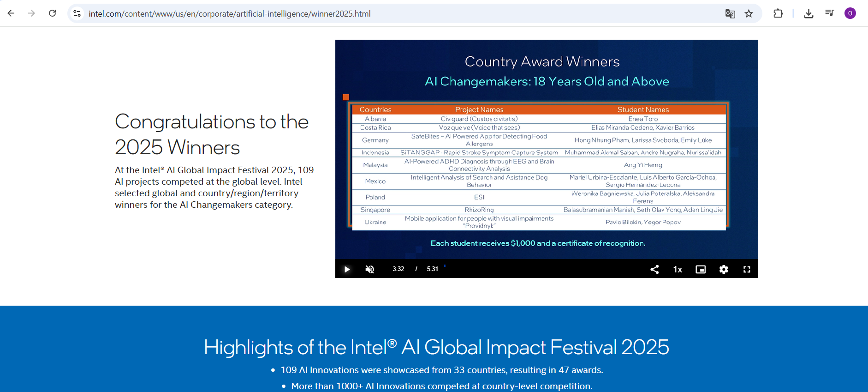Unmute the video audio
Viewport: 868px width, 392px height.
click(x=370, y=269)
